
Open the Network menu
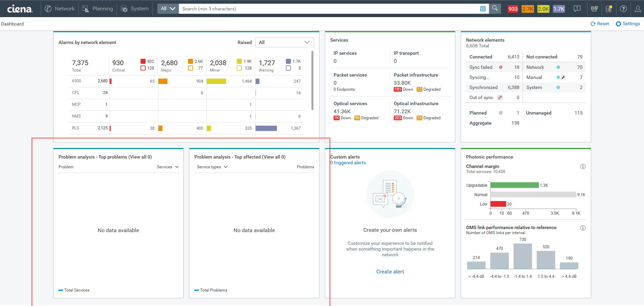60,9
